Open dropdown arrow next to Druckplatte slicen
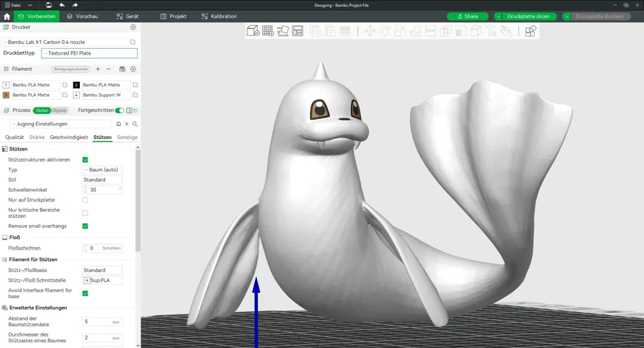Screen dimensions: 644x348 [498, 17]
